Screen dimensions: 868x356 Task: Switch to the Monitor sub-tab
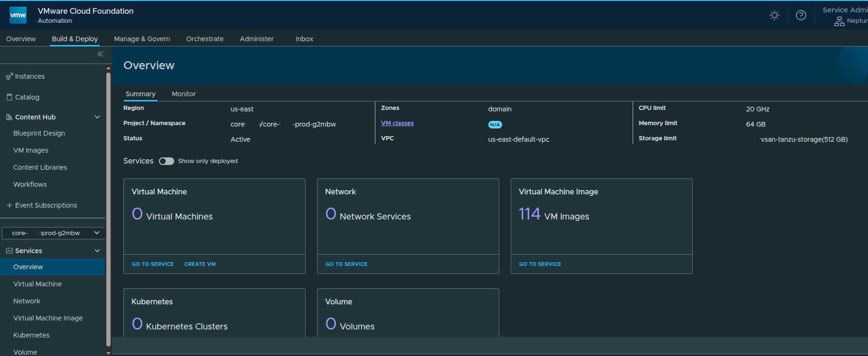(184, 94)
